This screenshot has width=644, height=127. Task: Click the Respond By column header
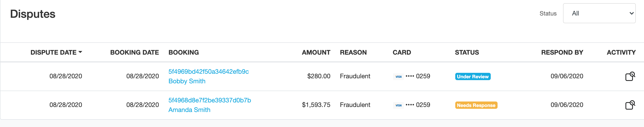562,52
